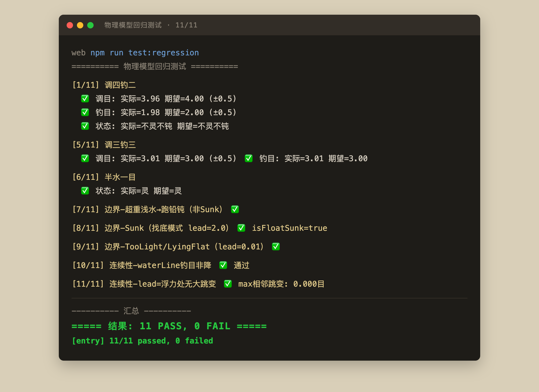
Task: Click the '[7/11] 边界-超重浅水→跑铅钝 (非Sunk)' line
Action: (x=147, y=209)
